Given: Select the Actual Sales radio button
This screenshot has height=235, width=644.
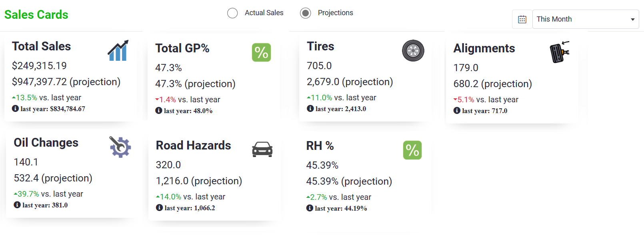Looking at the screenshot, I should coord(232,13).
